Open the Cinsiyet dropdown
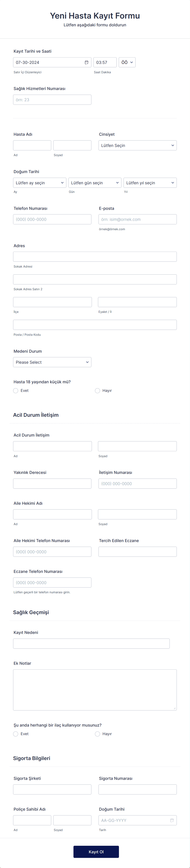The width and height of the screenshot is (190, 868). click(x=137, y=146)
